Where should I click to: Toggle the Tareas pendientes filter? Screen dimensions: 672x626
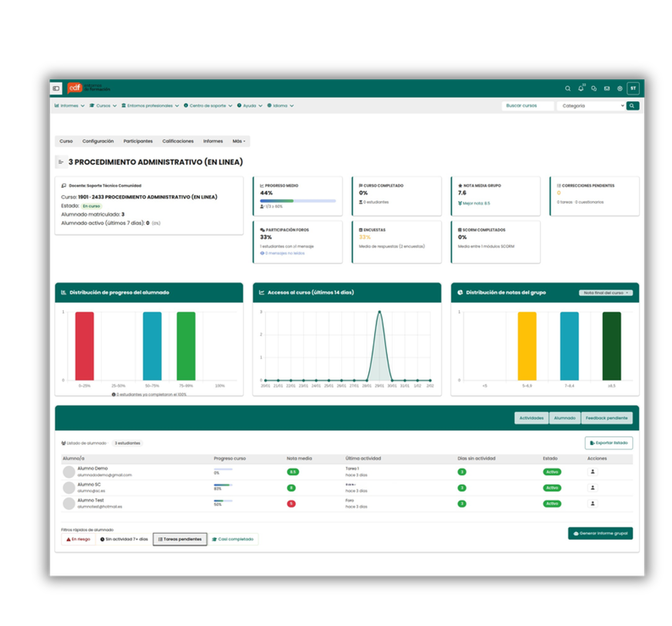click(x=180, y=539)
